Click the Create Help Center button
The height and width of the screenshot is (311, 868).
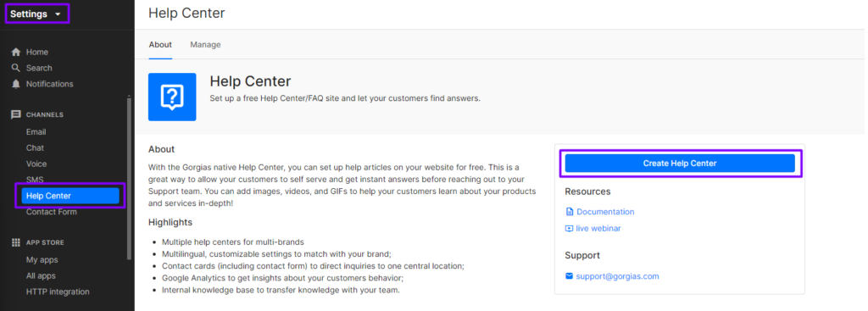[680, 164]
